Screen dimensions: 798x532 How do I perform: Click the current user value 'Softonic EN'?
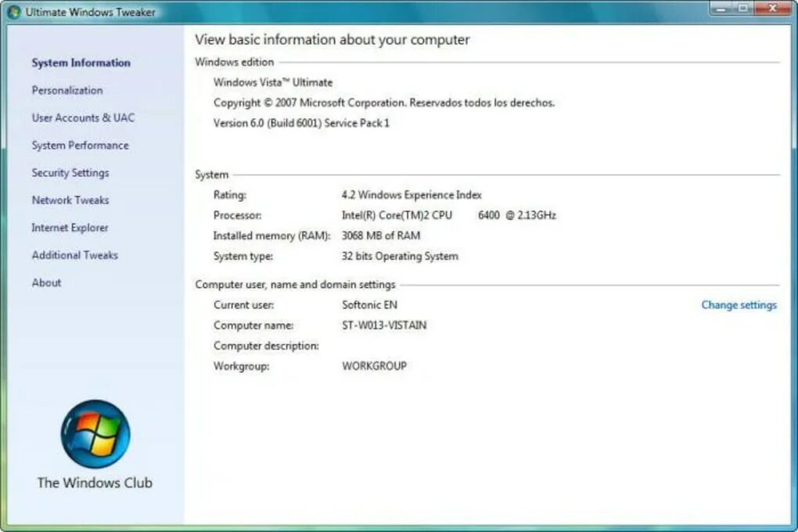pyautogui.click(x=369, y=305)
